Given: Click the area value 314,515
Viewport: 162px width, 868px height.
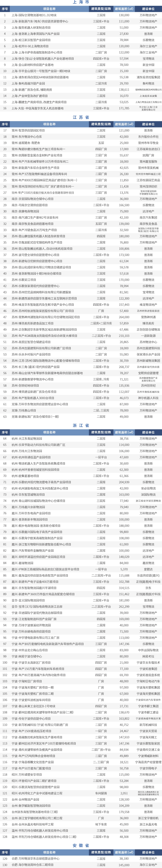Looking at the screenshot, I should pyautogui.click(x=124, y=588).
